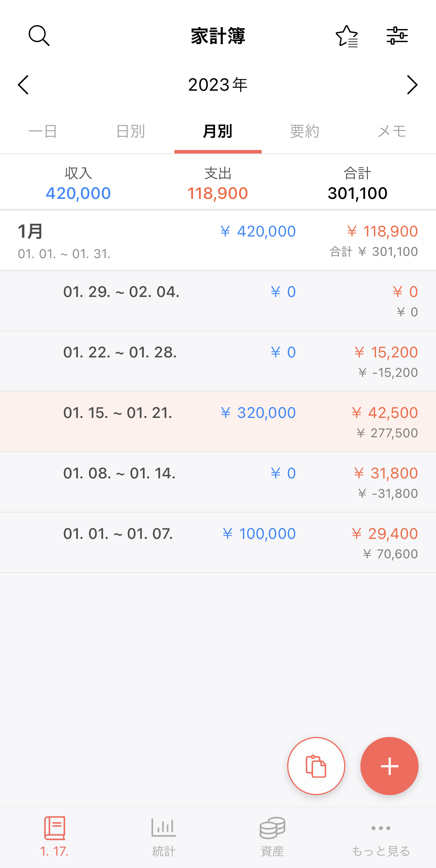Switch to the 要約 tab
This screenshot has width=436, height=868.
pos(305,131)
